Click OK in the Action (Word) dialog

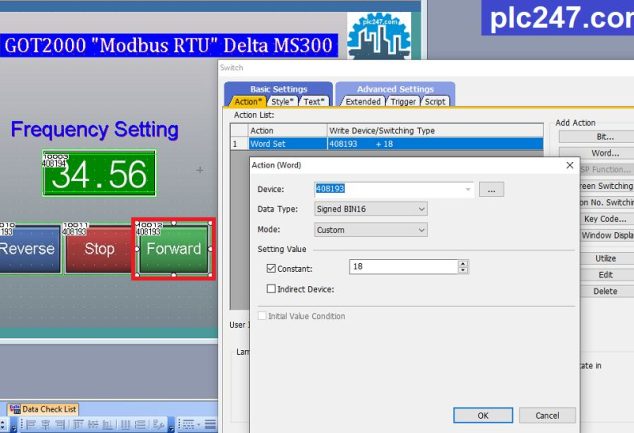point(483,415)
